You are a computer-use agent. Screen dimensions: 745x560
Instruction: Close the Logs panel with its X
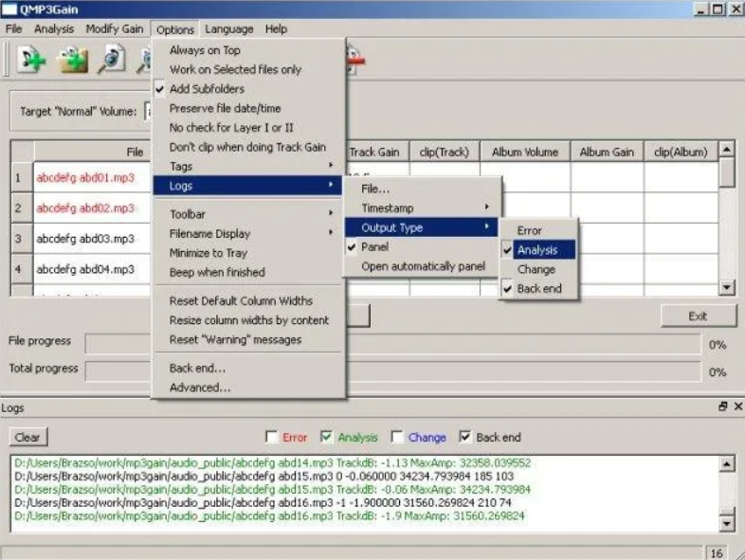point(737,406)
